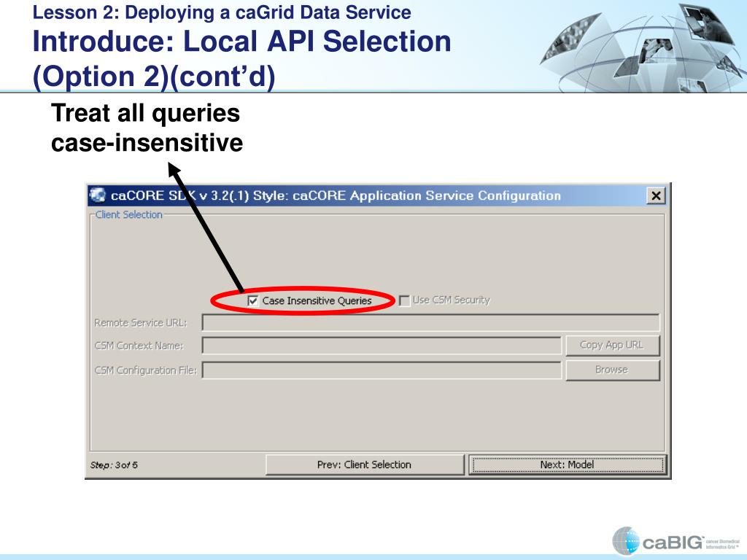
Task: Go back with Prev: Client Selection button
Action: coord(365,464)
